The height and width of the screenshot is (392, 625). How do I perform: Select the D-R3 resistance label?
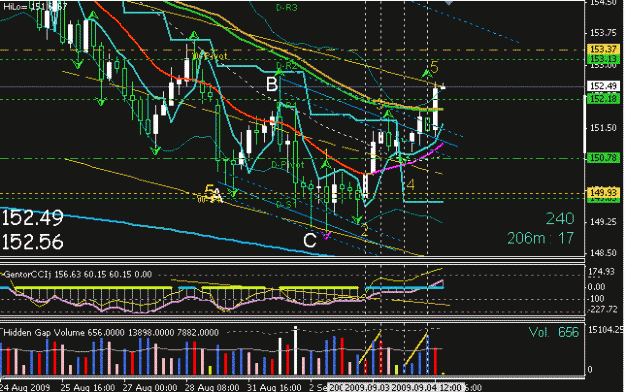coord(287,7)
